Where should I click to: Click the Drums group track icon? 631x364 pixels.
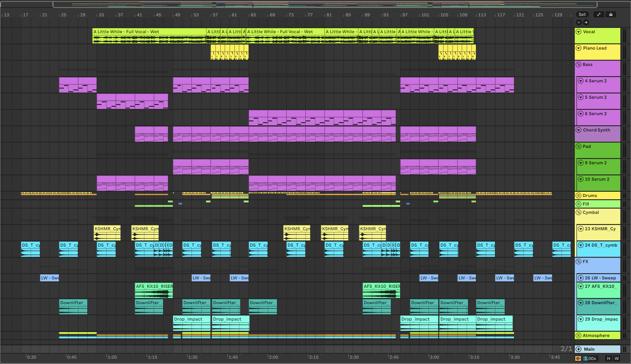click(x=578, y=196)
